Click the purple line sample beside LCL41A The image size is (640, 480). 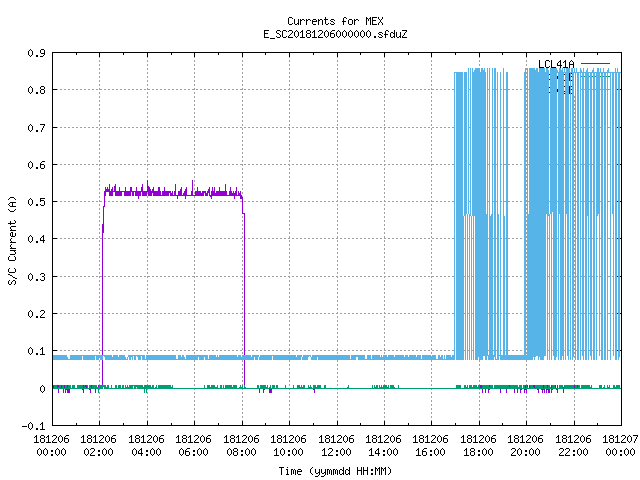596,64
